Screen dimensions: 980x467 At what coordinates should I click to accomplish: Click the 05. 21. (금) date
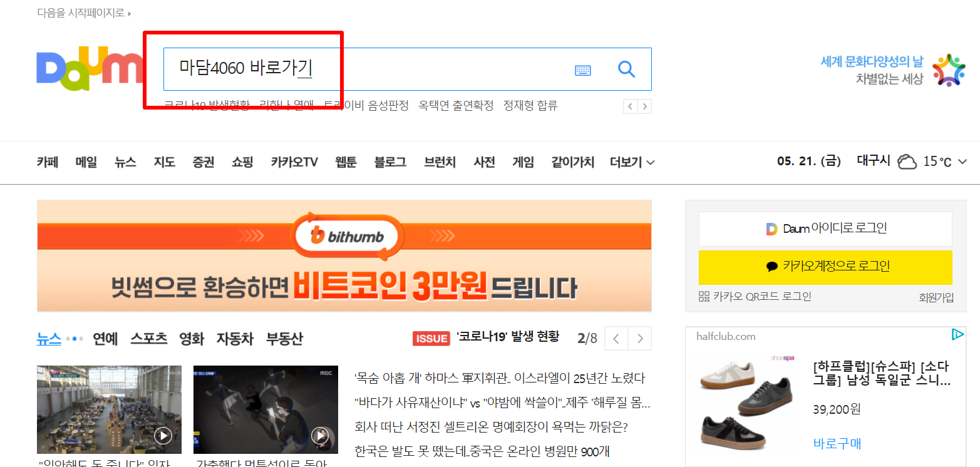[808, 162]
